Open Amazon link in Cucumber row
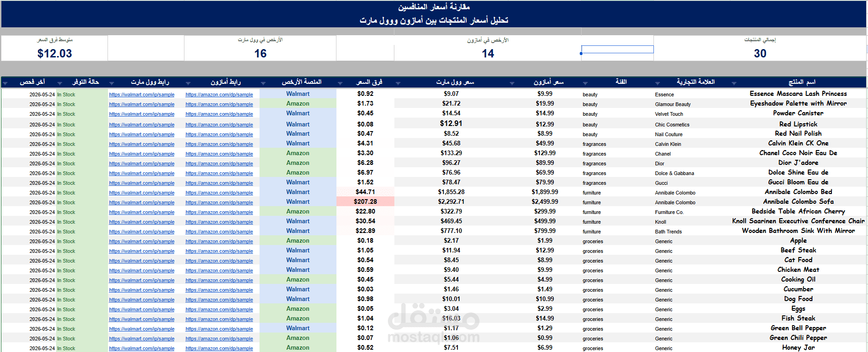This screenshot has width=868, height=352. (219, 290)
